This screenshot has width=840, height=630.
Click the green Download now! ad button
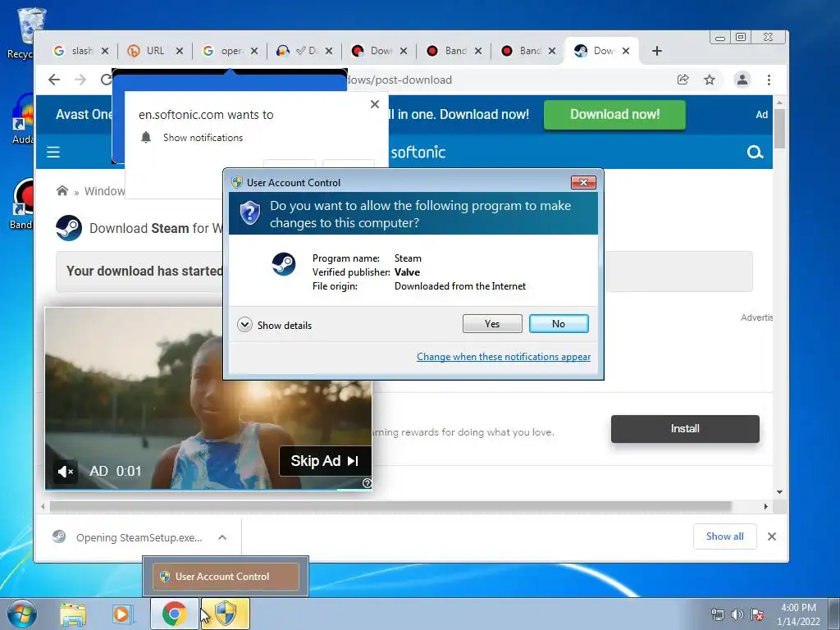click(614, 115)
